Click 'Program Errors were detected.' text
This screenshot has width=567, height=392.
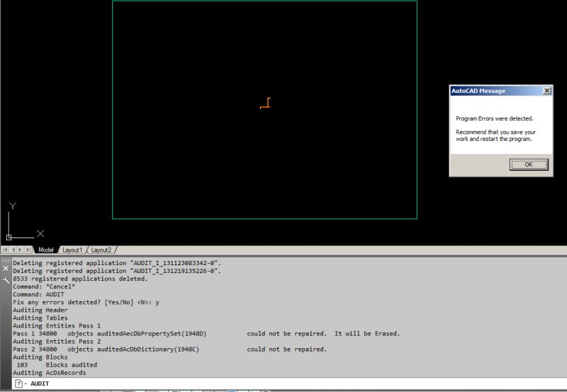coord(494,118)
